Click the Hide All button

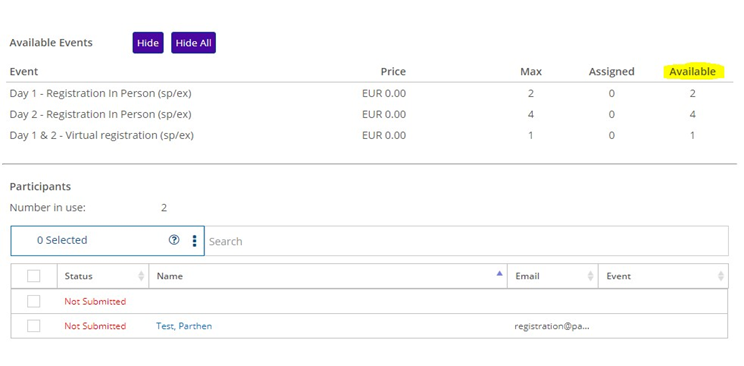pos(193,43)
